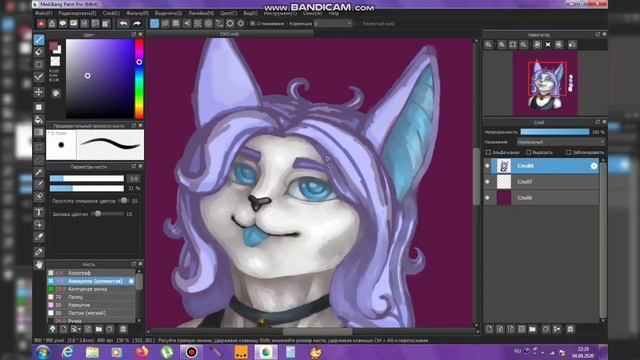Create a layer folder
The image size is (640, 360).
[x=532, y=329]
